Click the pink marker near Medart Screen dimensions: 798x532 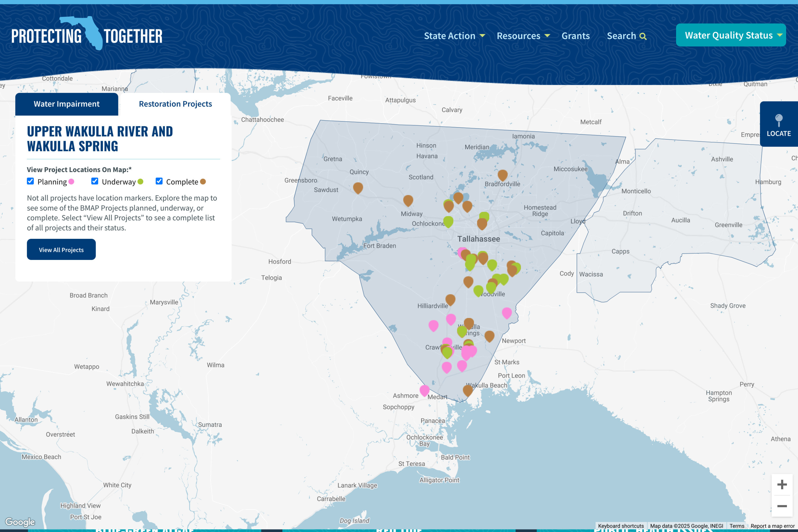(x=424, y=390)
